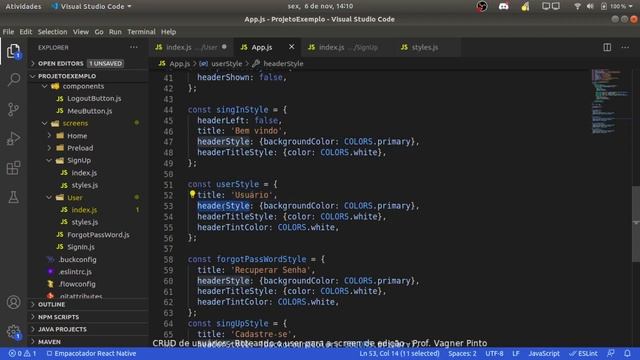Open the Source Control view
This screenshot has height=360, width=640.
[x=13, y=109]
